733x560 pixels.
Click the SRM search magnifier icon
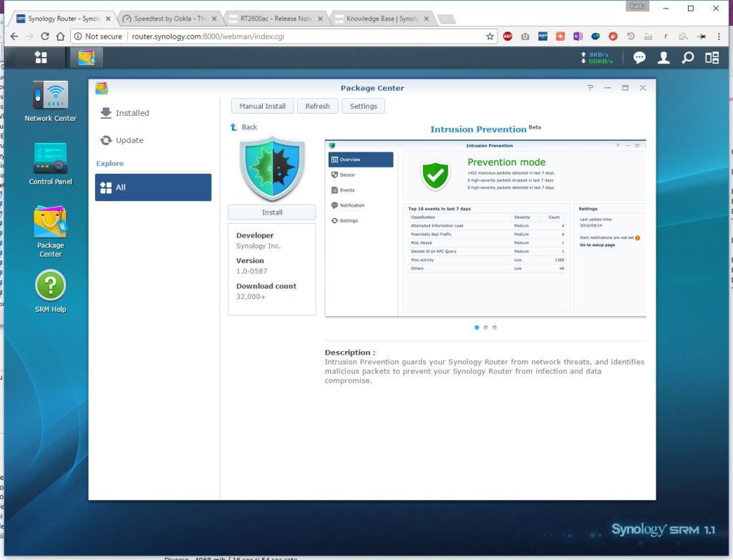687,58
